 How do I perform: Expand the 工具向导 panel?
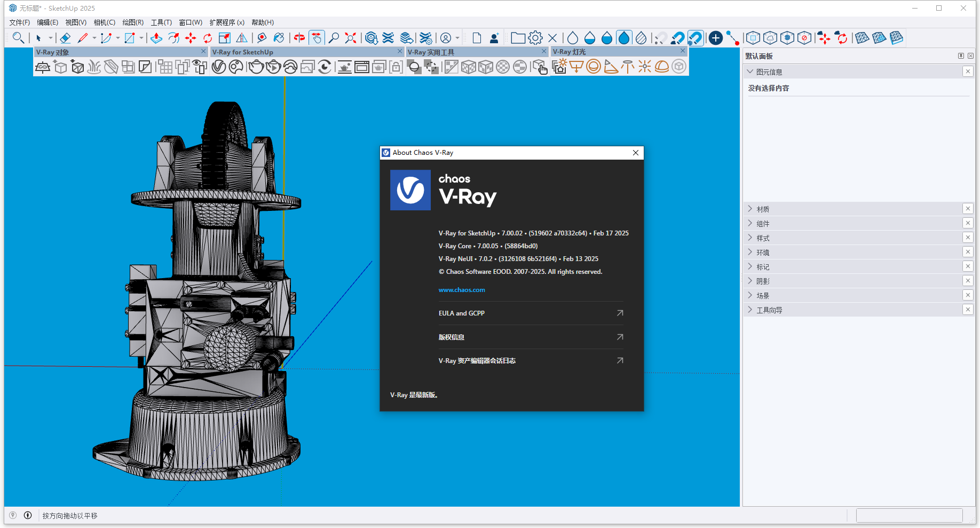tap(750, 310)
